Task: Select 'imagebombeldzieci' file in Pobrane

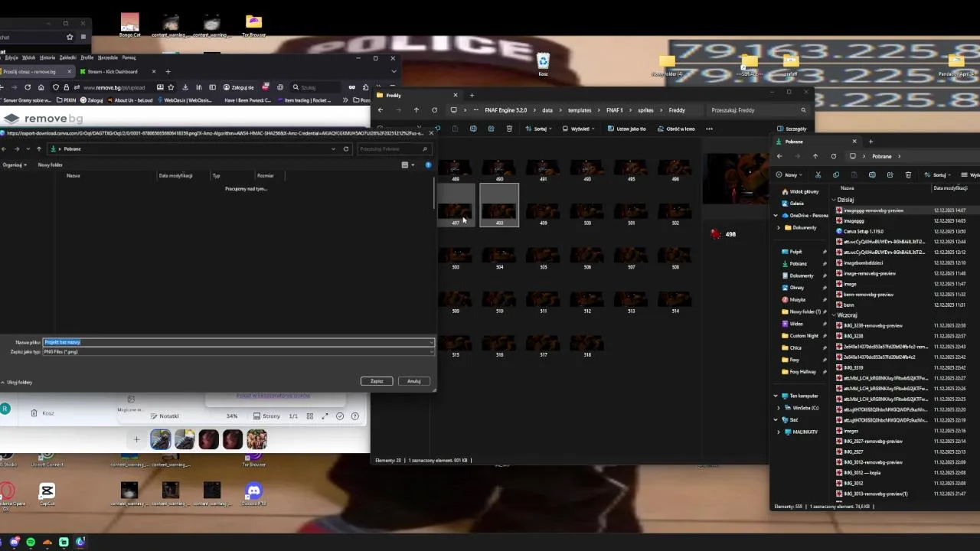Action: coord(862,263)
